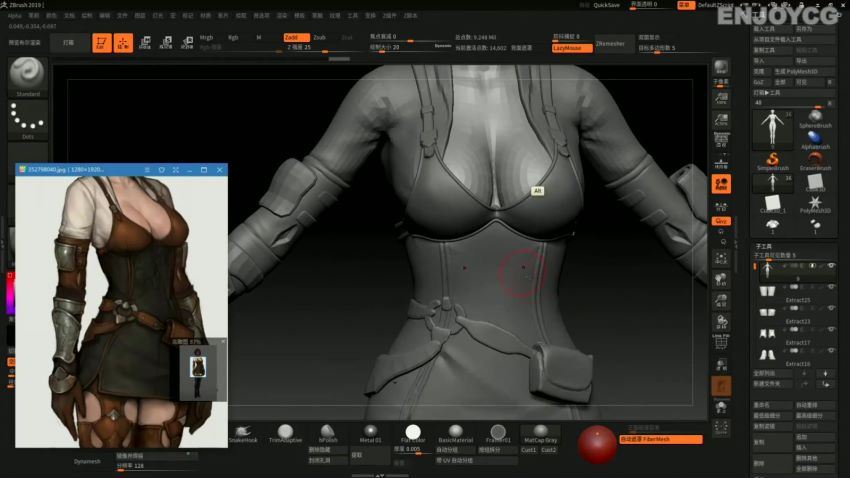Click the pin icon in image viewer title bar
Viewport: 850px width, 478px height.
(162, 170)
